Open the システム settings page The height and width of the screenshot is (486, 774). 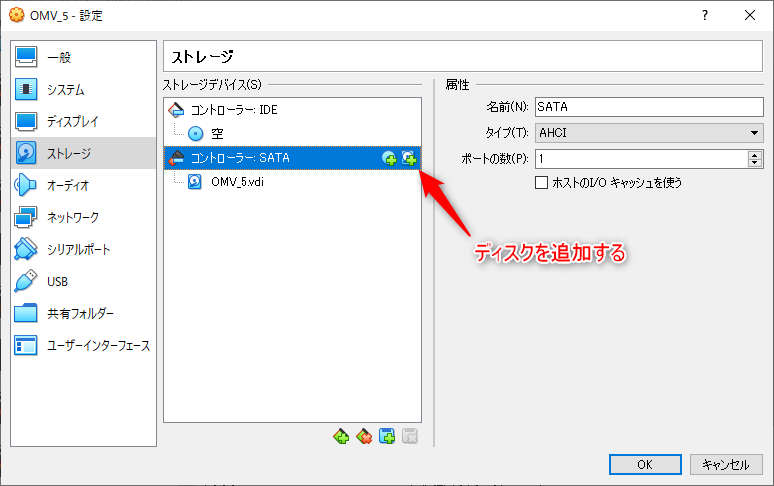pyautogui.click(x=65, y=90)
